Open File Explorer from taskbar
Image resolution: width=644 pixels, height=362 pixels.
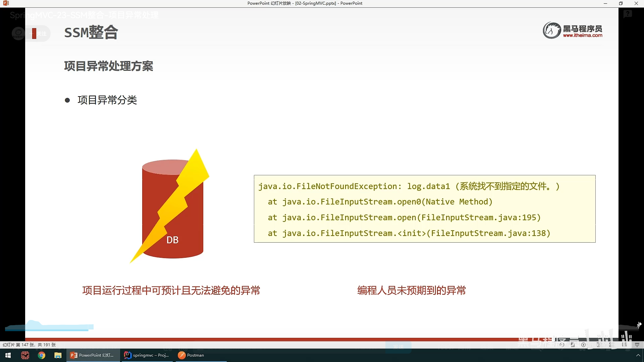58,355
